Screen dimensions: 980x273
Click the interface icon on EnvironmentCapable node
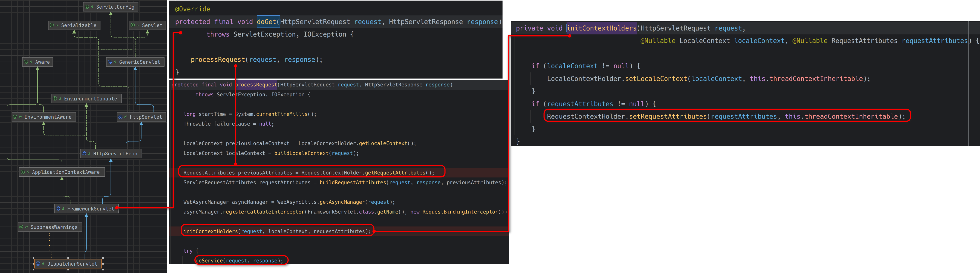[55, 99]
